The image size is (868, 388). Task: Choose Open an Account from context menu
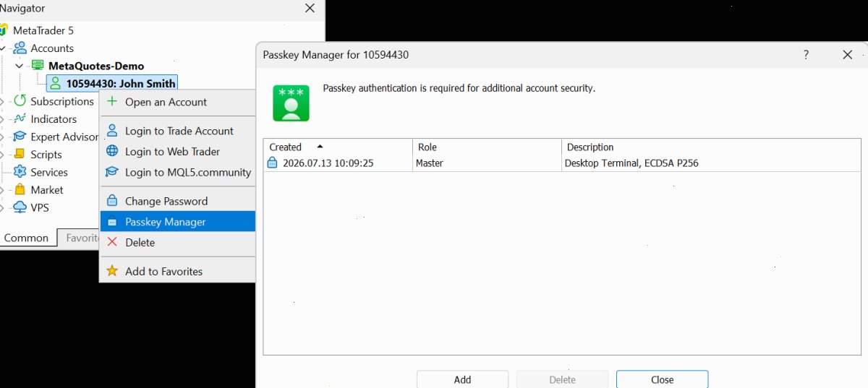pos(178,102)
